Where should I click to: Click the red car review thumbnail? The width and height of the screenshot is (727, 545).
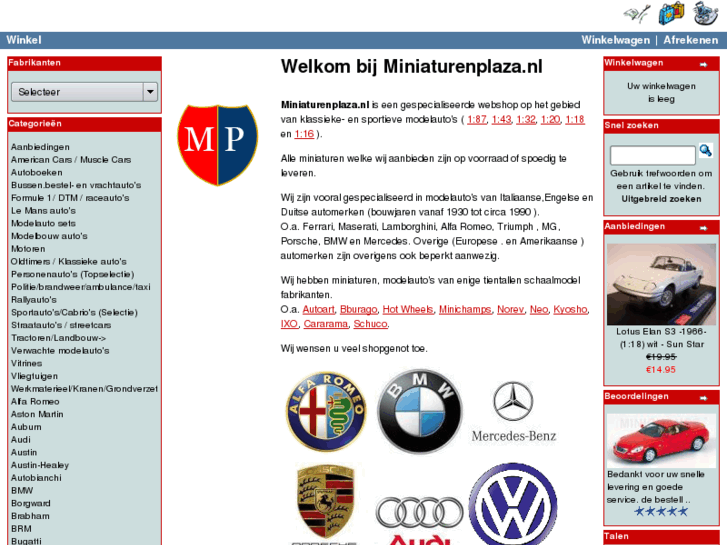pos(661,441)
